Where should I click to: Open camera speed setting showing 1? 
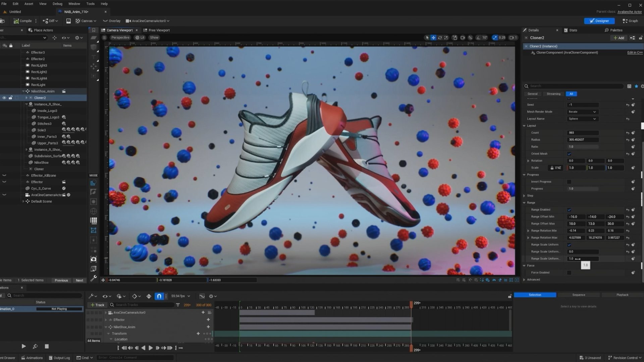(x=513, y=38)
